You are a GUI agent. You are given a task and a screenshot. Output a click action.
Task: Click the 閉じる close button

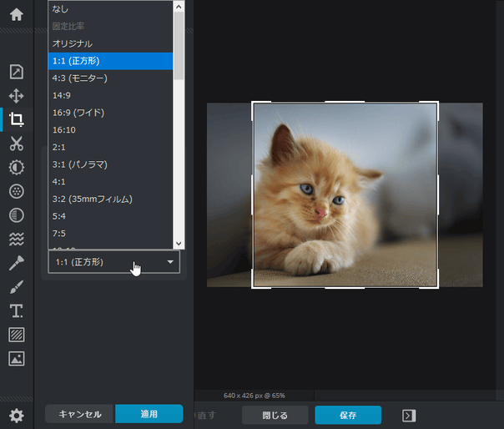pyautogui.click(x=275, y=415)
